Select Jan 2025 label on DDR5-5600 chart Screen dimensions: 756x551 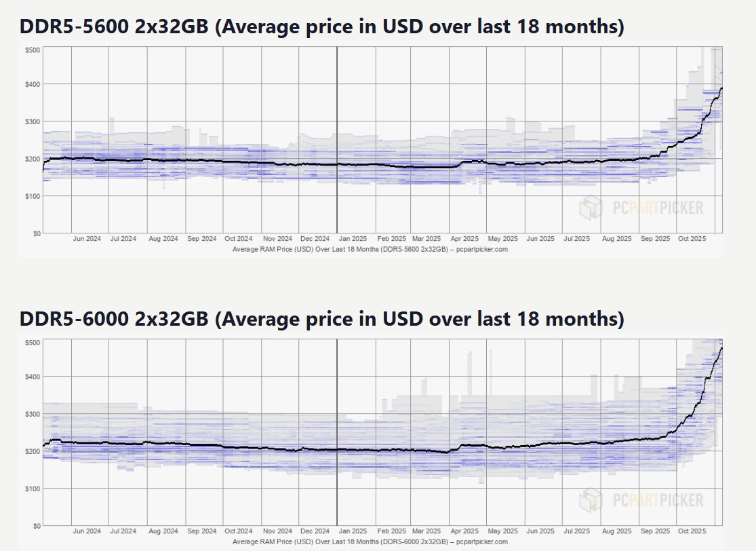tap(353, 239)
